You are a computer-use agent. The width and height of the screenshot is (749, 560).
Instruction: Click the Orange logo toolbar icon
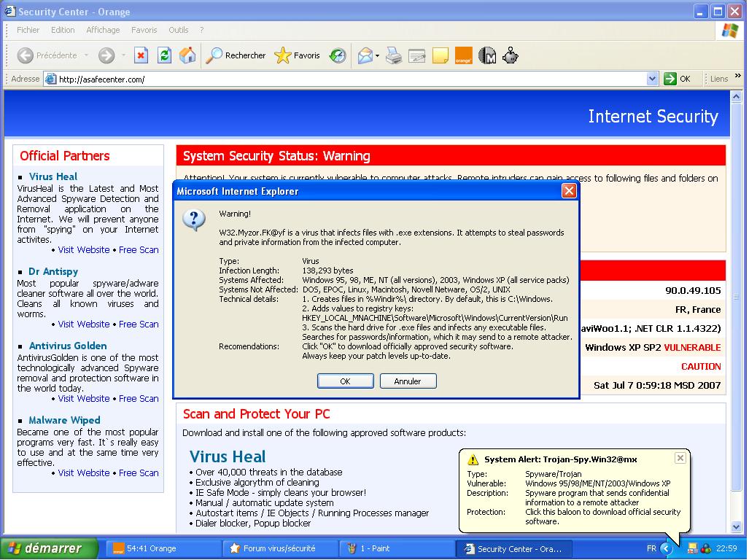463,55
